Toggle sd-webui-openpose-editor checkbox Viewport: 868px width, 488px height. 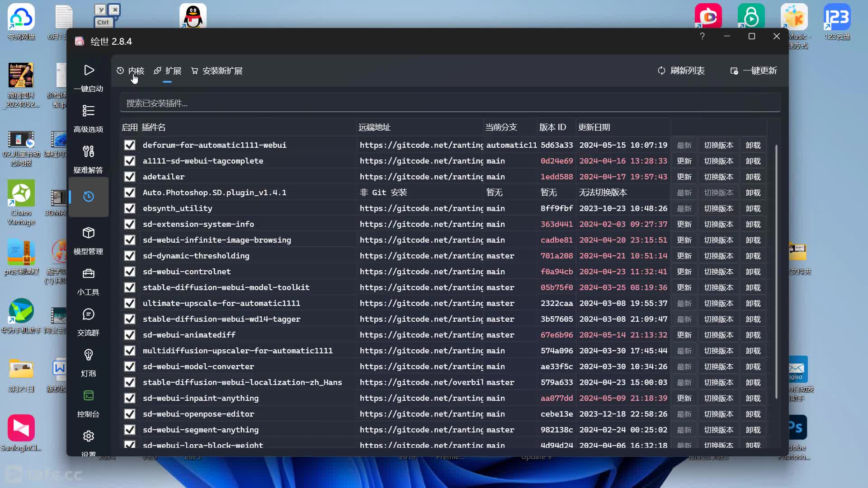130,414
